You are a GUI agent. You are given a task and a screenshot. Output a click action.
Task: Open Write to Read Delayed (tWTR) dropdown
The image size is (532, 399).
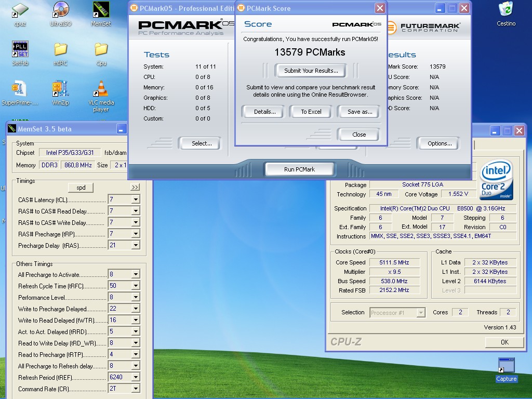click(x=136, y=320)
